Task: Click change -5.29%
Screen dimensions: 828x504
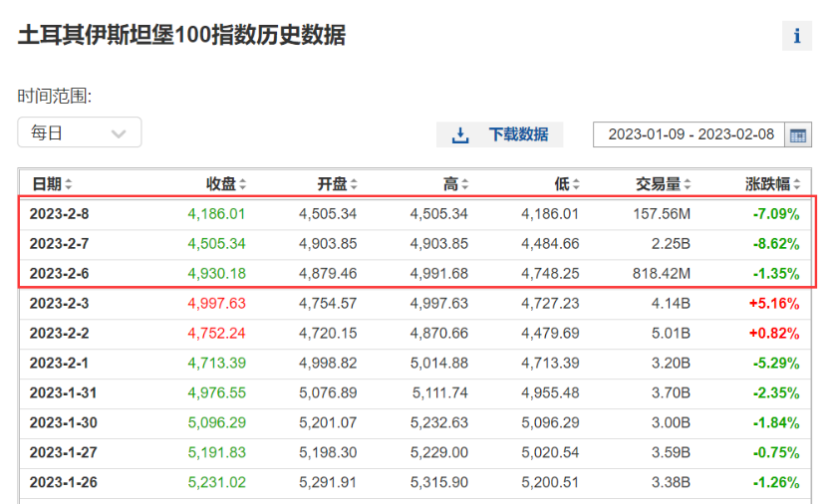Action: point(776,364)
